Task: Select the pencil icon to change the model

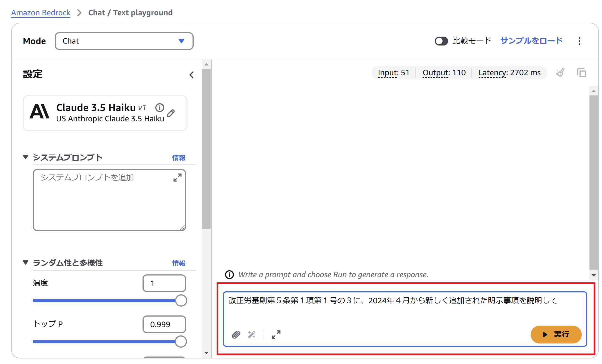Action: (171, 113)
